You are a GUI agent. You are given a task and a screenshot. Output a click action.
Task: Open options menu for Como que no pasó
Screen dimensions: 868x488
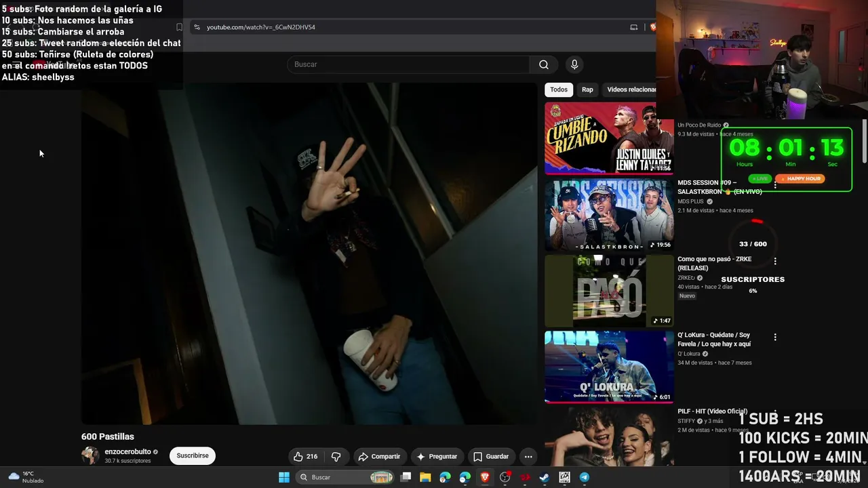(775, 261)
